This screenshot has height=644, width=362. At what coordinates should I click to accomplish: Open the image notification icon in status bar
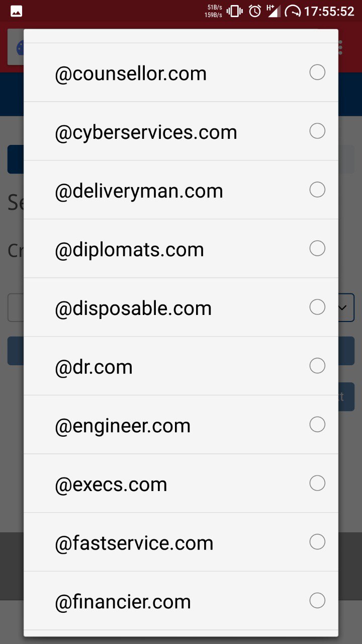pyautogui.click(x=16, y=11)
